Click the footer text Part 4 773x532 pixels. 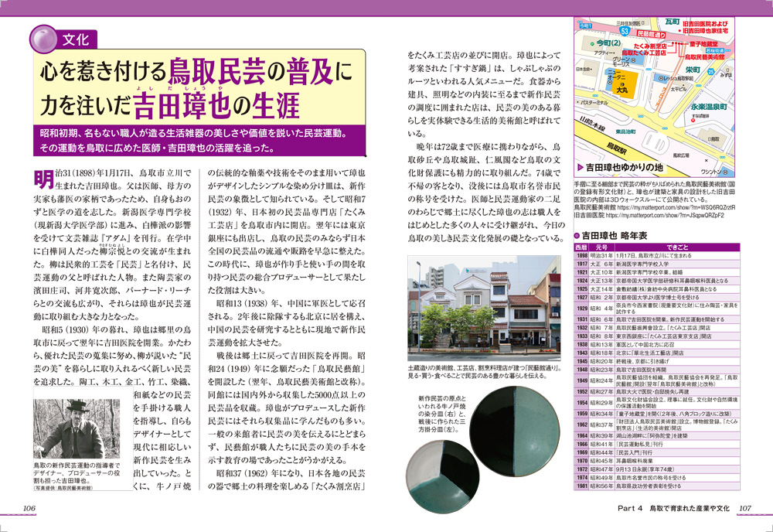pos(630,508)
